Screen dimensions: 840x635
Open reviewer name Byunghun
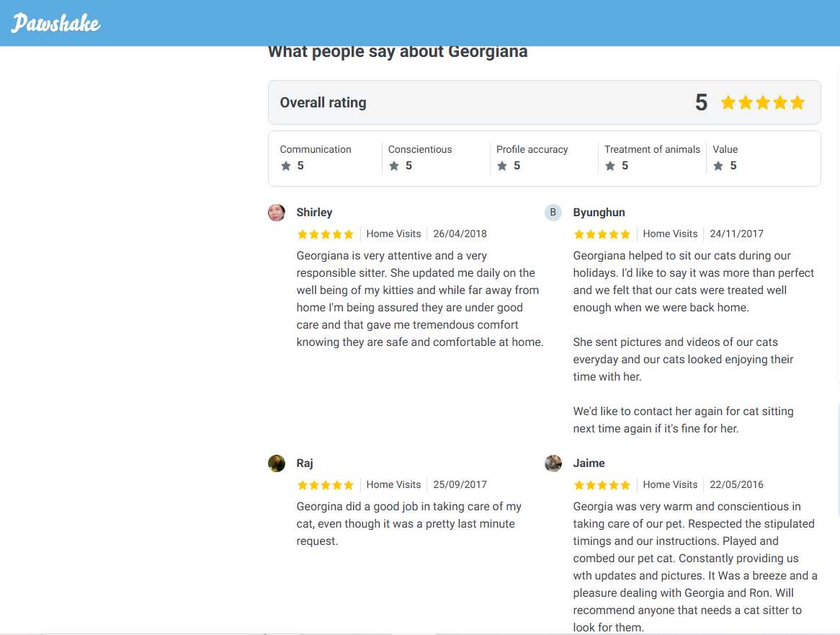pos(599,213)
